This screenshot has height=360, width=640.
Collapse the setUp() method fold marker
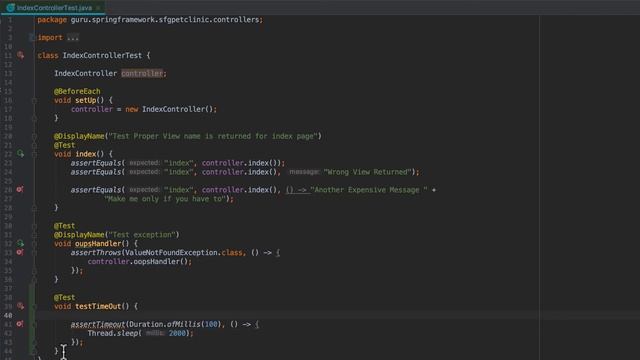tap(34, 100)
